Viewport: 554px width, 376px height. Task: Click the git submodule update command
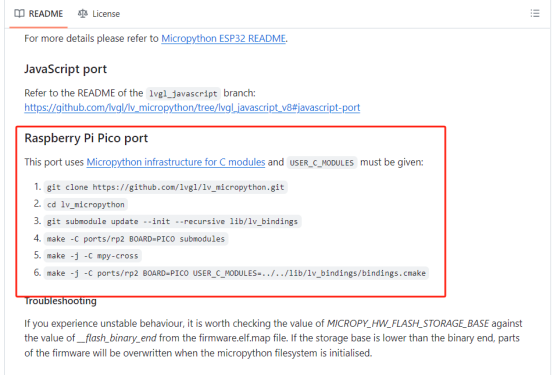pyautogui.click(x=172, y=221)
